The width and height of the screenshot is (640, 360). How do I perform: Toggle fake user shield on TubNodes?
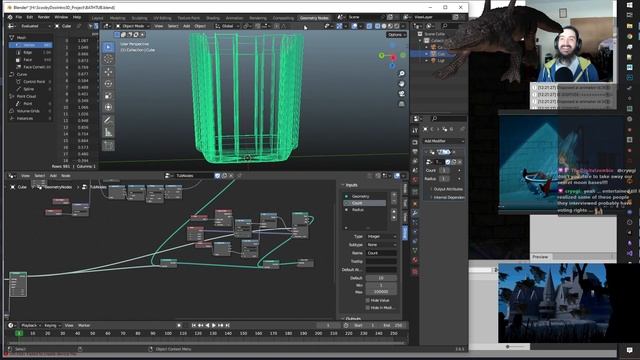[217, 176]
